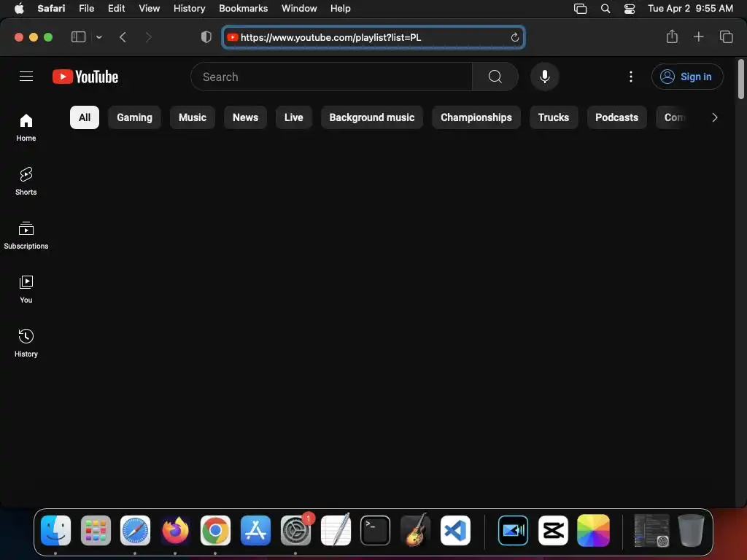The image size is (747, 560).
Task: Click the search magnifier button
Action: 495,77
